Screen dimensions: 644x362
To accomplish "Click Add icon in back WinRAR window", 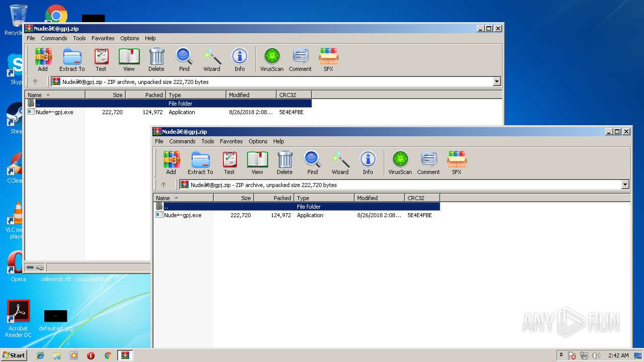I will [43, 59].
